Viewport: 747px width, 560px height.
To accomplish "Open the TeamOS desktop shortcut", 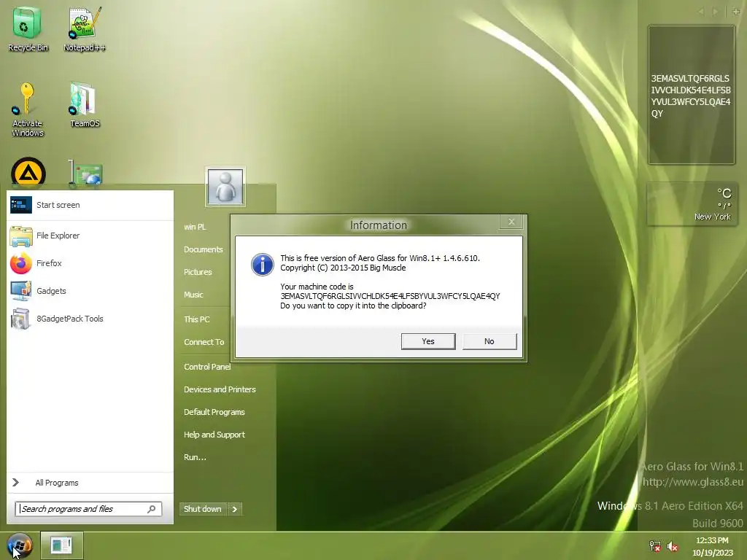I will 85,105.
